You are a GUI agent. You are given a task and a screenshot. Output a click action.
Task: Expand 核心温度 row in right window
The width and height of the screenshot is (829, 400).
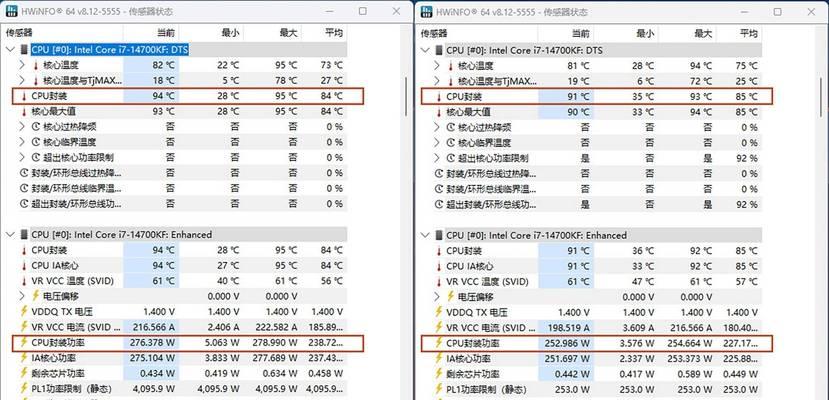click(437, 66)
